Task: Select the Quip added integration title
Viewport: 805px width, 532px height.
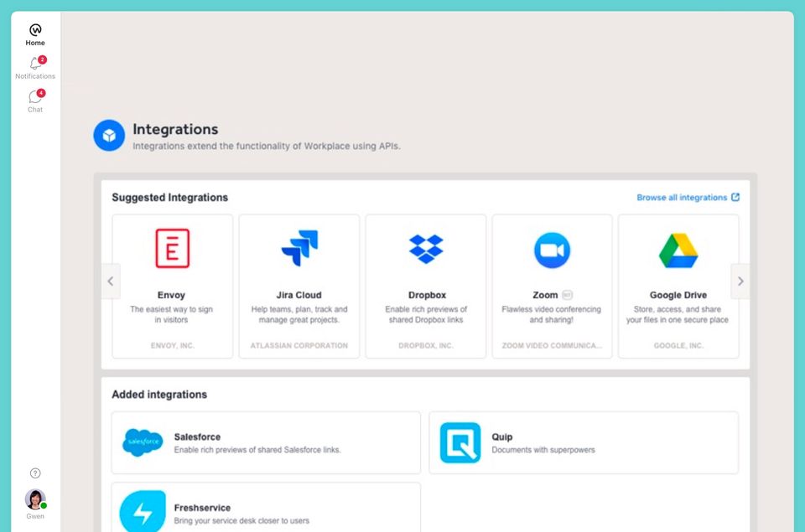Action: [x=502, y=437]
